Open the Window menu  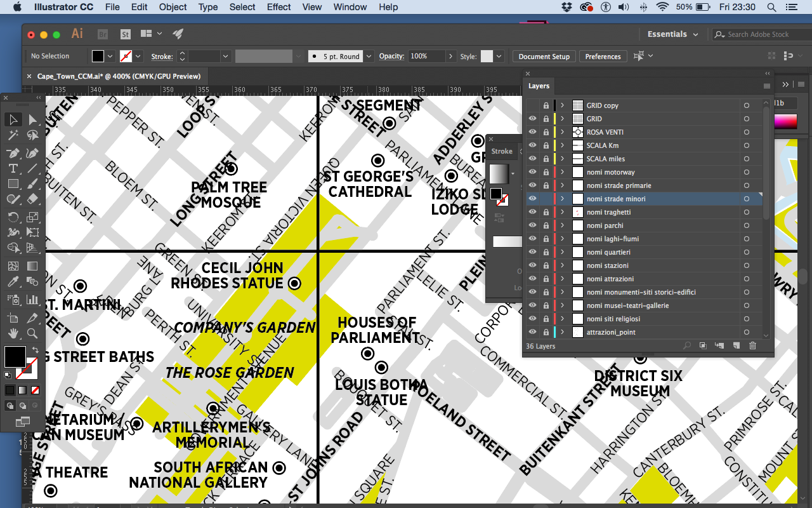(350, 7)
